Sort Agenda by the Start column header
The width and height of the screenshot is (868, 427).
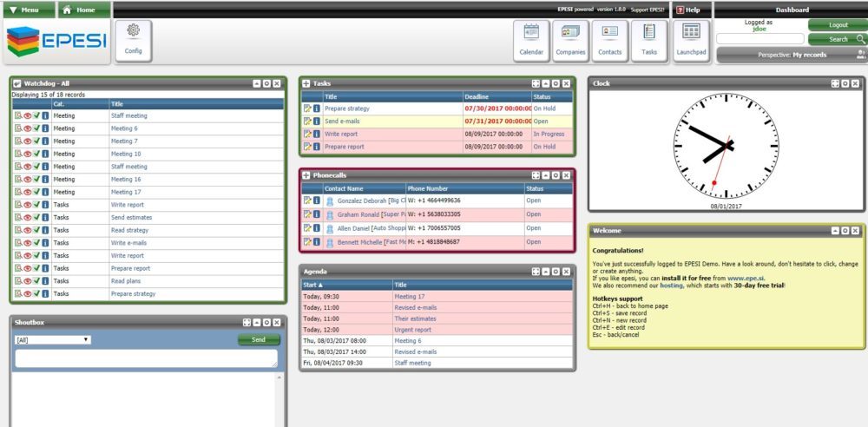[x=312, y=285]
